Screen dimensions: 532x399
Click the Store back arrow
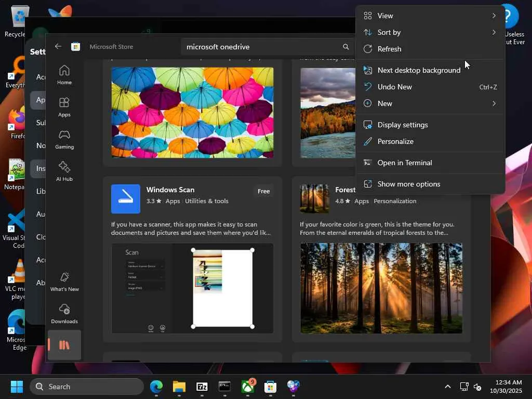58,46
